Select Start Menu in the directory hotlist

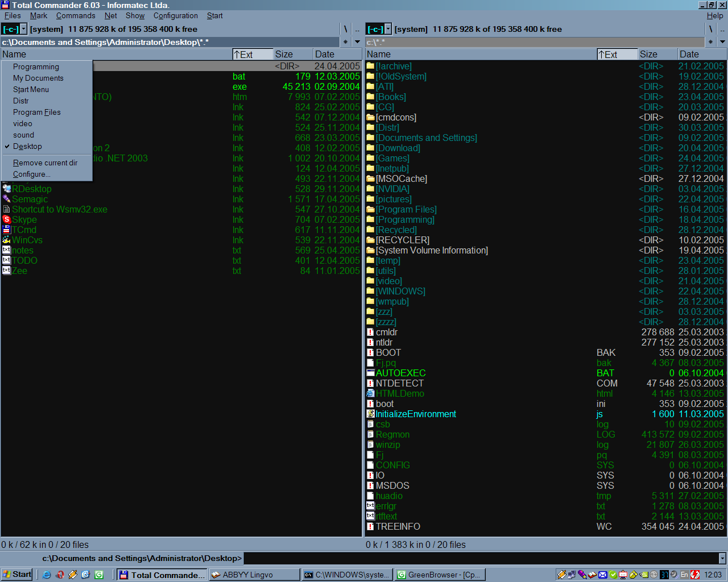coord(47,90)
